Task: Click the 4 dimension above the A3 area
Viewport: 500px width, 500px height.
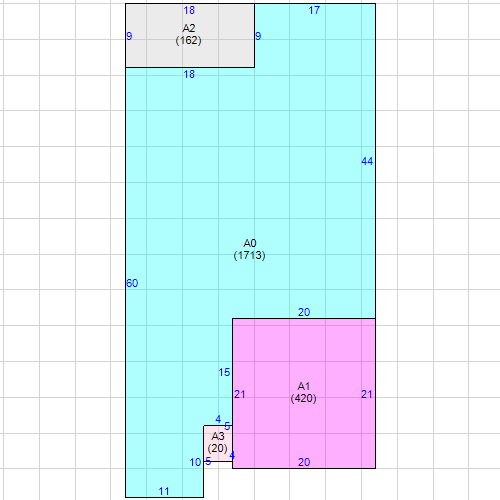Action: 218,419
